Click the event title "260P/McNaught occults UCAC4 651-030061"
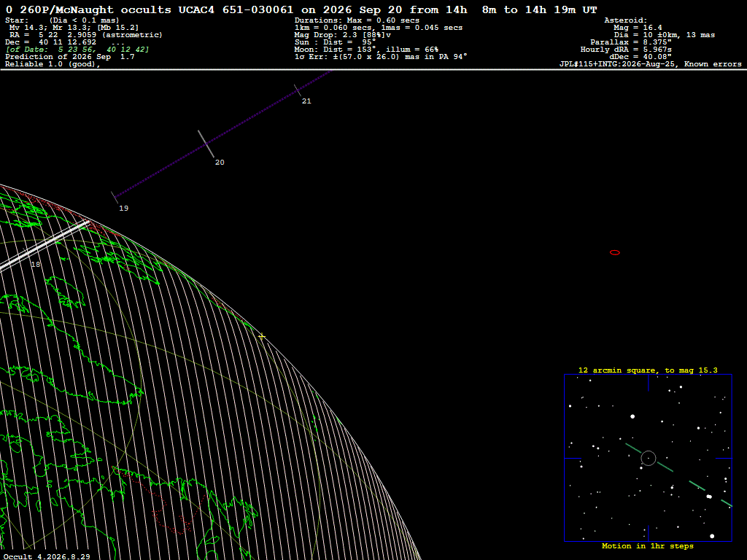This screenshot has width=747, height=560. coord(156,9)
